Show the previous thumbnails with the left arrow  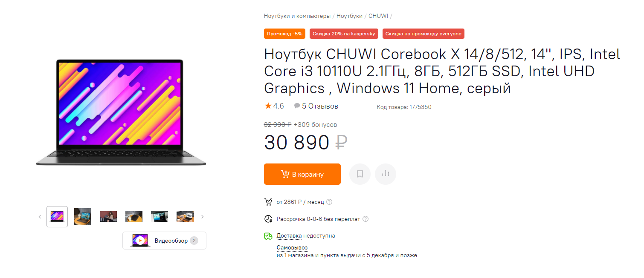pyautogui.click(x=40, y=217)
